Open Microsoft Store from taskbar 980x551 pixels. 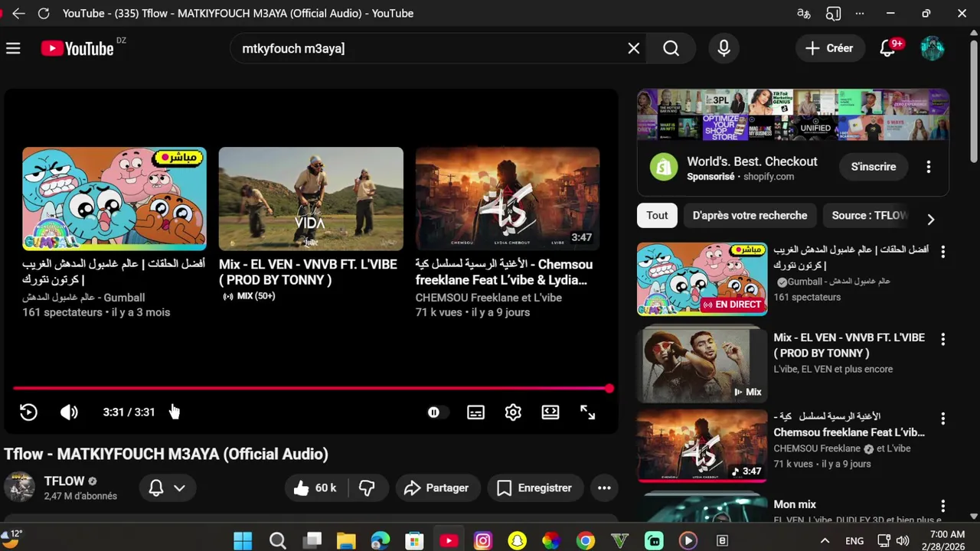point(414,541)
